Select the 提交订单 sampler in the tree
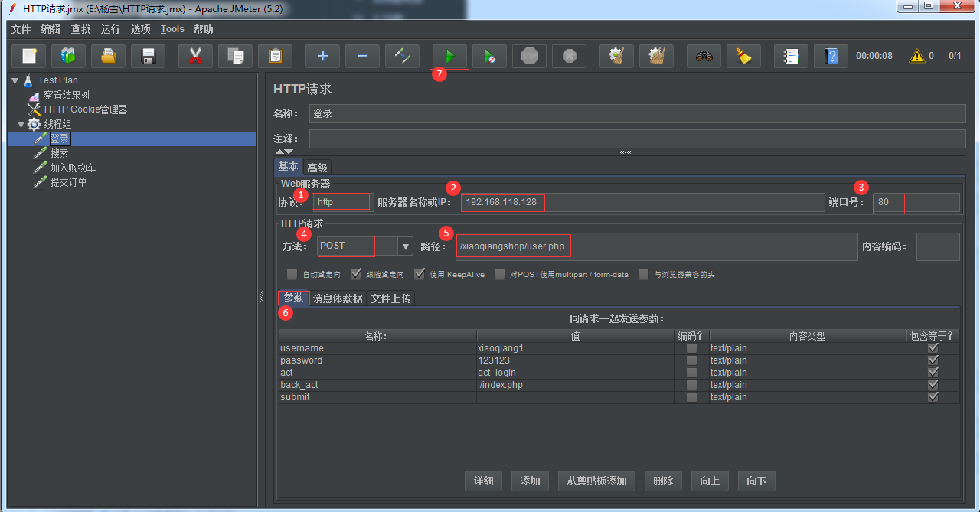This screenshot has height=512, width=980. (x=68, y=182)
